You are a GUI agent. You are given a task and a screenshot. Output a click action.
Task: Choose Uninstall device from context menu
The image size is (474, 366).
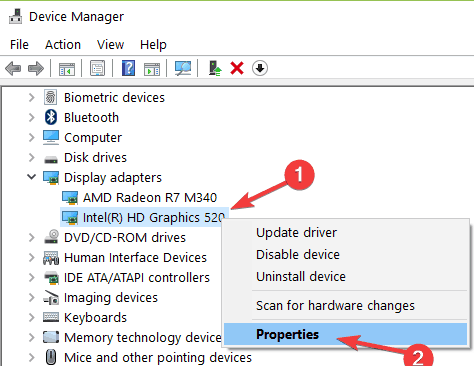345,277
